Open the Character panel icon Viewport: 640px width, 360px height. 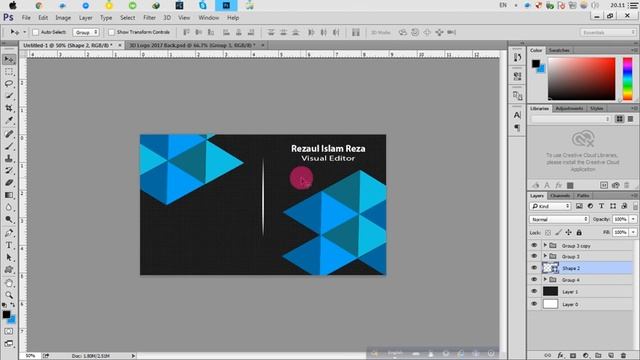[517, 115]
